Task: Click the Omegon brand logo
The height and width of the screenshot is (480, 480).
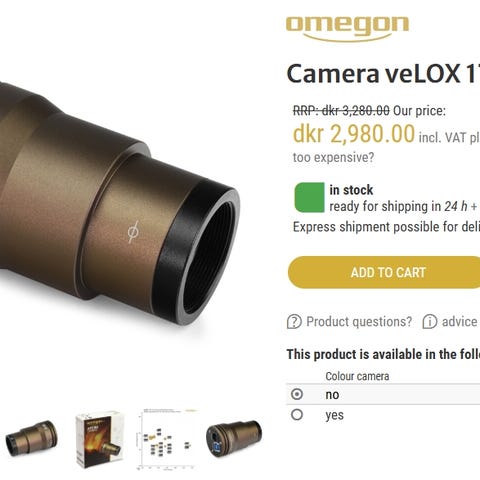Action: (x=347, y=28)
